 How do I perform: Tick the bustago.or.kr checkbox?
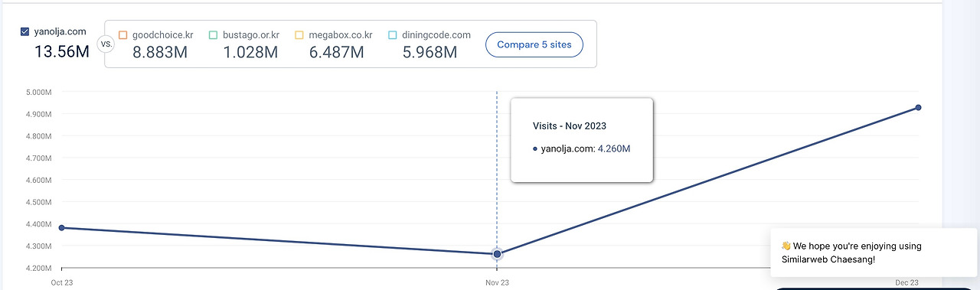[x=214, y=35]
